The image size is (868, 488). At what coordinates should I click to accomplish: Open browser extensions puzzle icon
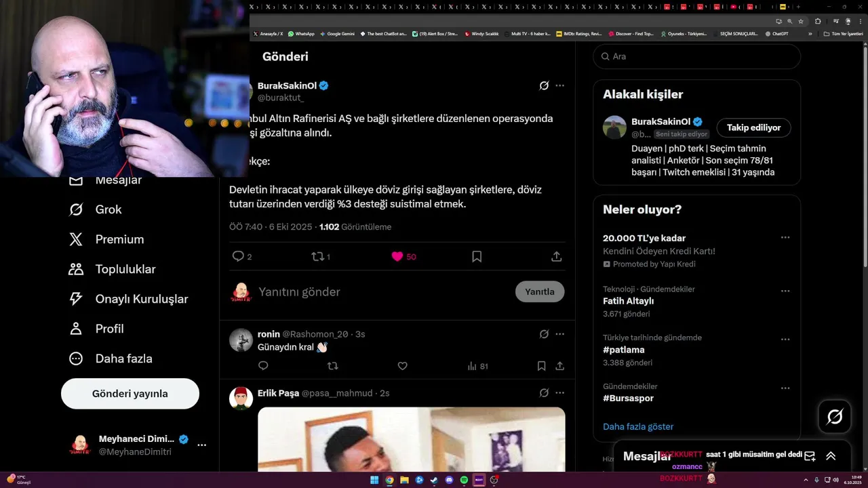(818, 21)
